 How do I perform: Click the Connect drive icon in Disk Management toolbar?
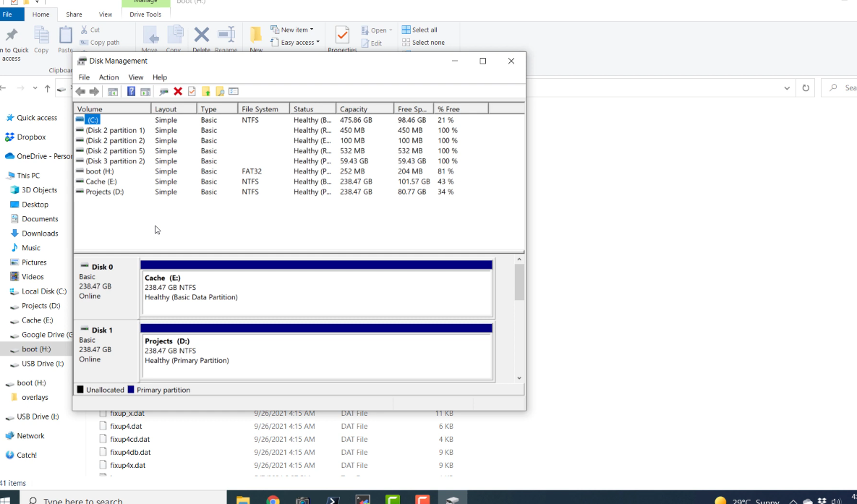pos(163,91)
